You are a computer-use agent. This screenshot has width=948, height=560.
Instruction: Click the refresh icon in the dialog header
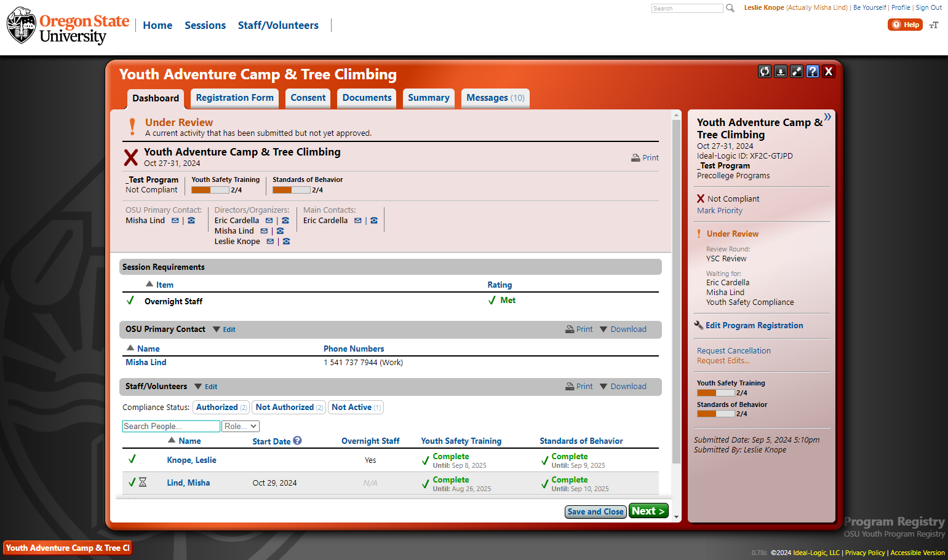(765, 71)
